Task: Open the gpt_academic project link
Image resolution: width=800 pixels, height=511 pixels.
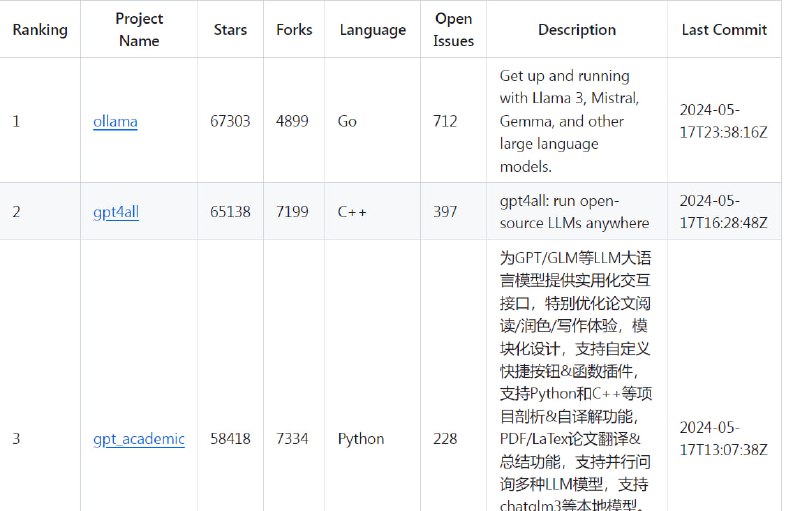Action: click(139, 439)
